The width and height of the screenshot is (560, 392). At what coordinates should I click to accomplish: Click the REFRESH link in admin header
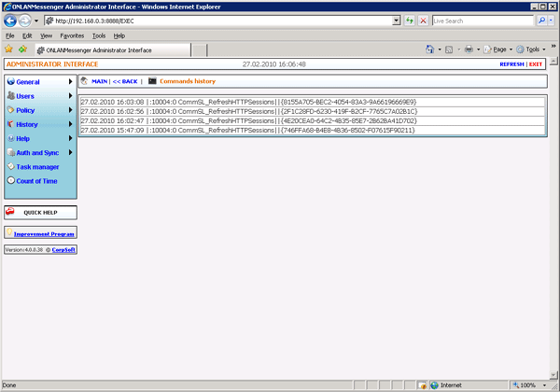click(x=511, y=64)
